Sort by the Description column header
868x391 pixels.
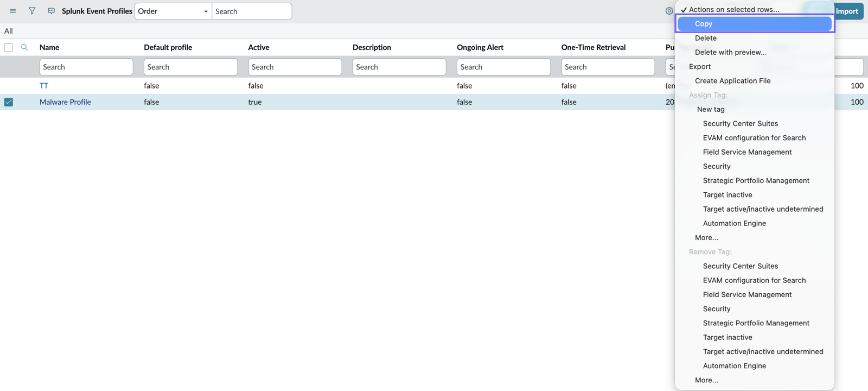point(372,47)
